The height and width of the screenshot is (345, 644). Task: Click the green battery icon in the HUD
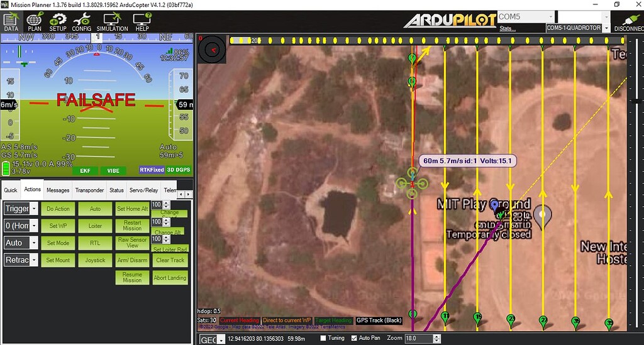[6, 168]
